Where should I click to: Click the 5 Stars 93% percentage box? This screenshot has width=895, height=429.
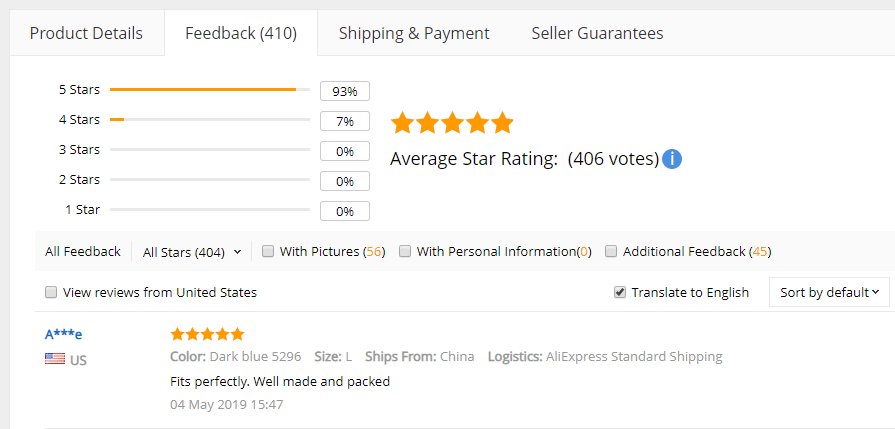[345, 91]
